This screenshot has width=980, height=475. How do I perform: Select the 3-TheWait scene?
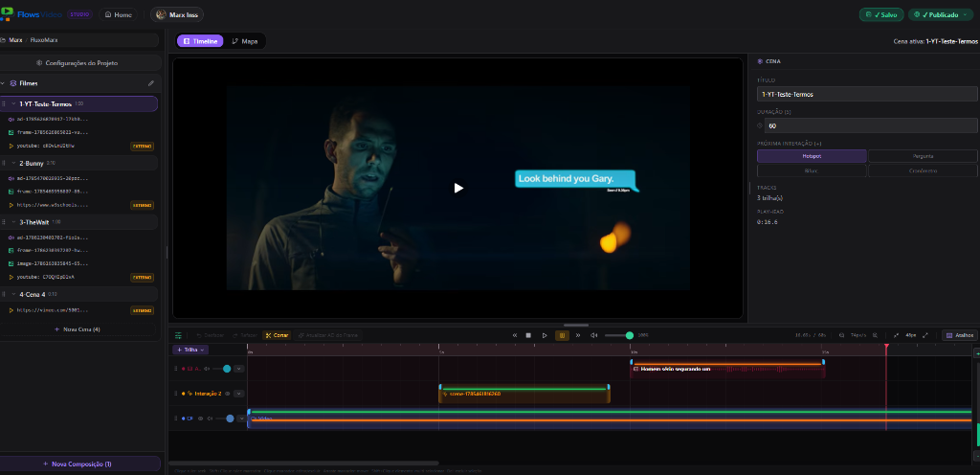[78, 222]
